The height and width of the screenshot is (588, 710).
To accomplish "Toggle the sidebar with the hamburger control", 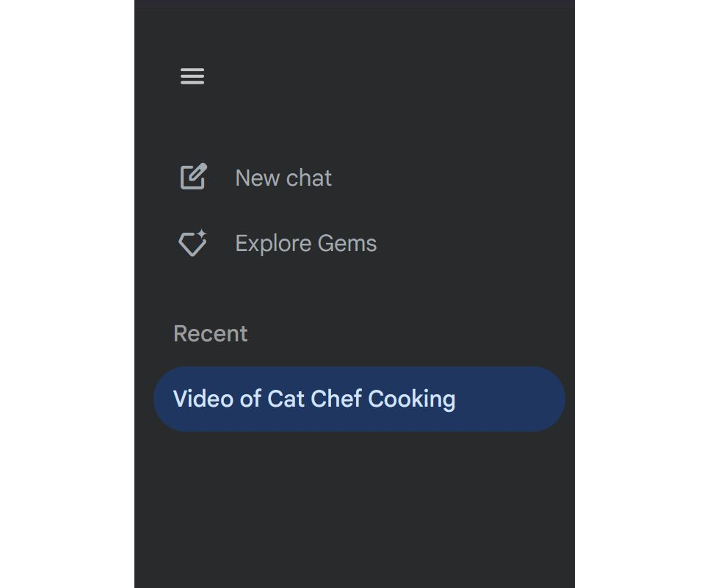I will point(192,76).
